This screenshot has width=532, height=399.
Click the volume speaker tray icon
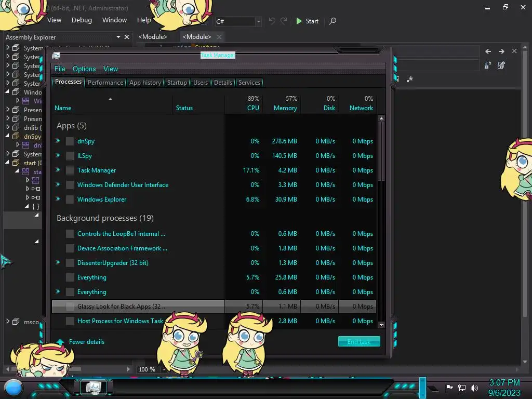[x=474, y=388]
